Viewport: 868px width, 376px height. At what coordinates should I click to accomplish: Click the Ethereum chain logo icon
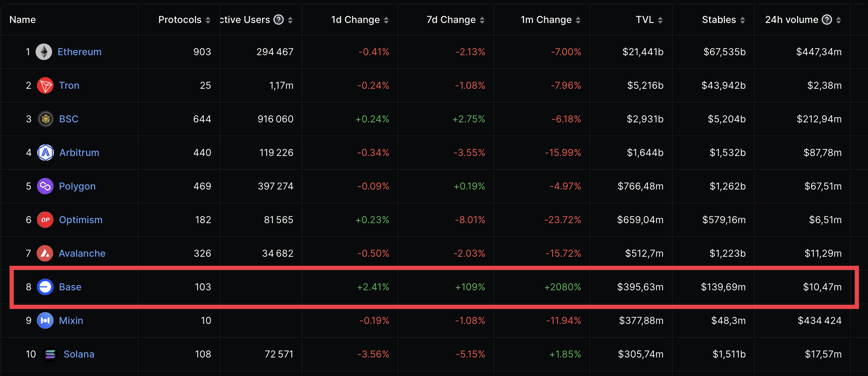tap(44, 52)
